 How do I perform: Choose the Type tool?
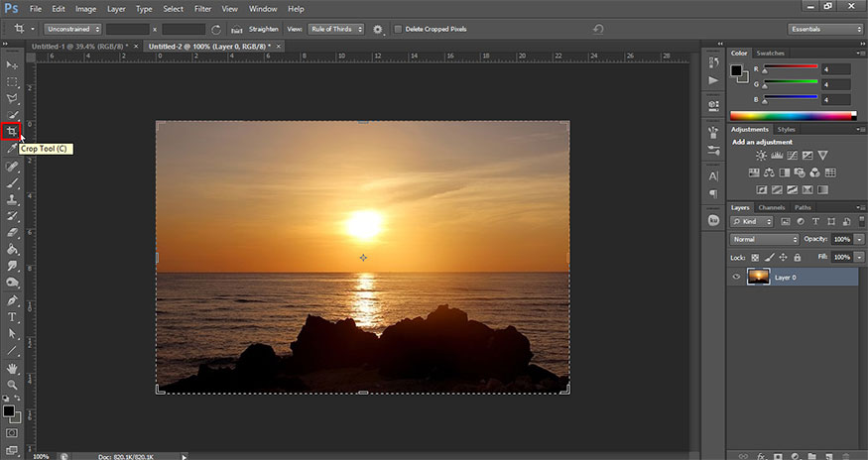tap(12, 316)
